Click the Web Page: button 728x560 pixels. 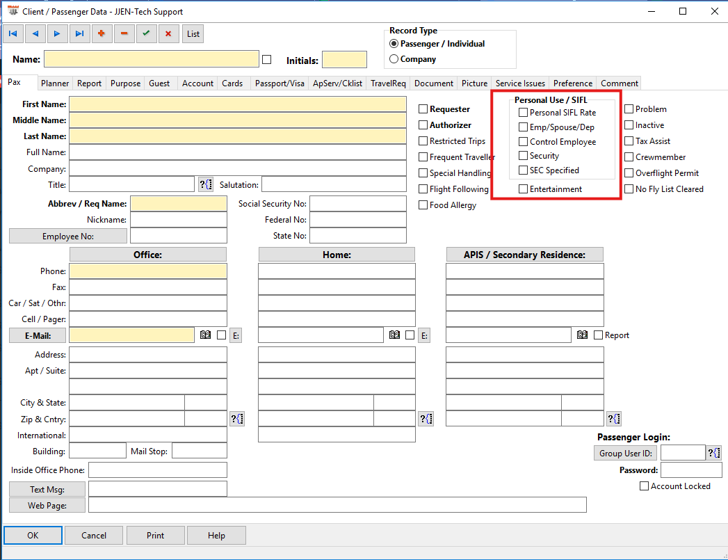pos(47,505)
